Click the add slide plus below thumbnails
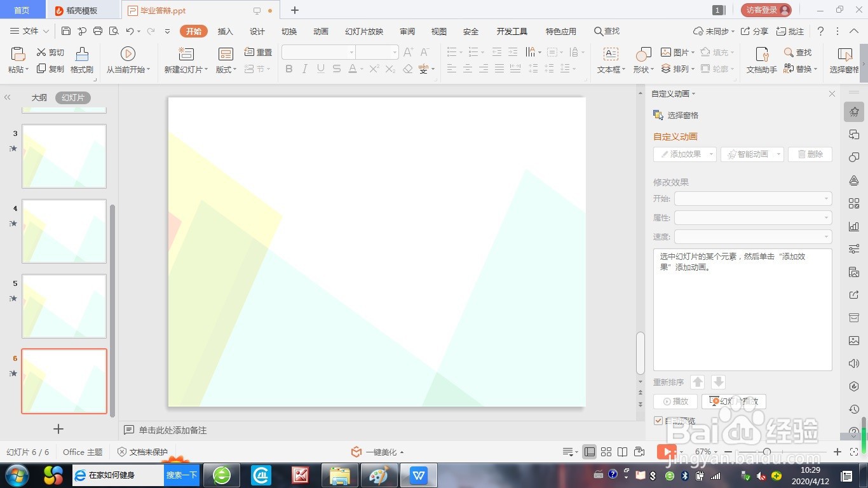This screenshot has width=868, height=488. click(58, 429)
